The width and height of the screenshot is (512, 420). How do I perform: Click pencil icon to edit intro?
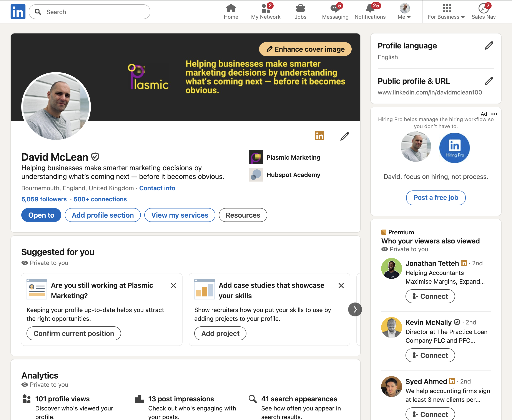click(344, 136)
